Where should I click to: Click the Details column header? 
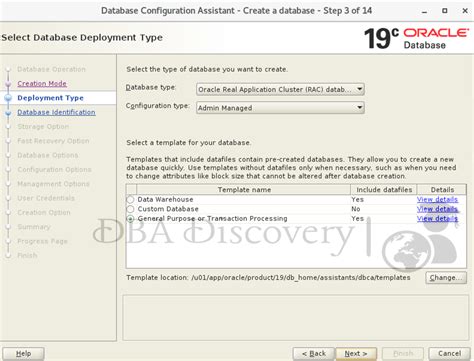click(x=442, y=190)
